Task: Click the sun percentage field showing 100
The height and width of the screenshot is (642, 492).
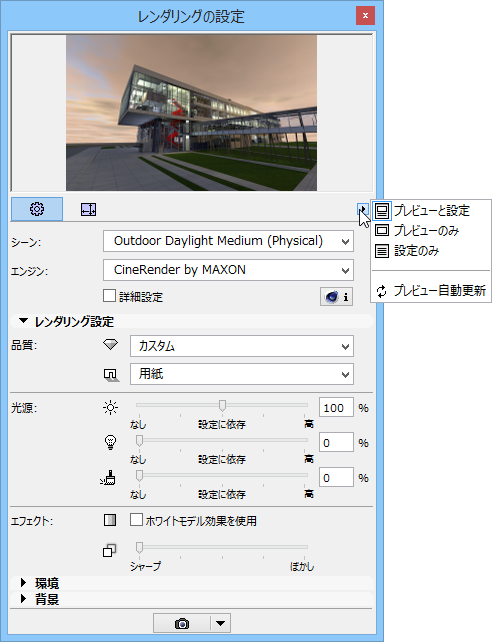Action: [336, 408]
